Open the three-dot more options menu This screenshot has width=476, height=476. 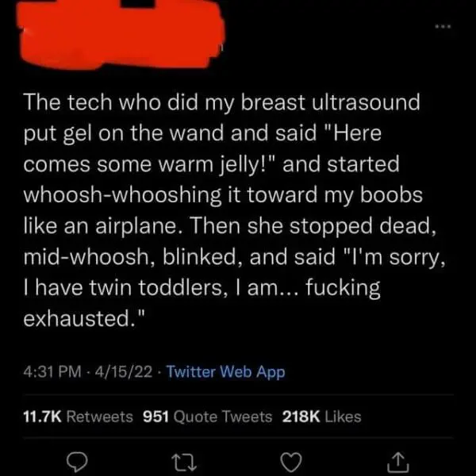443,27
